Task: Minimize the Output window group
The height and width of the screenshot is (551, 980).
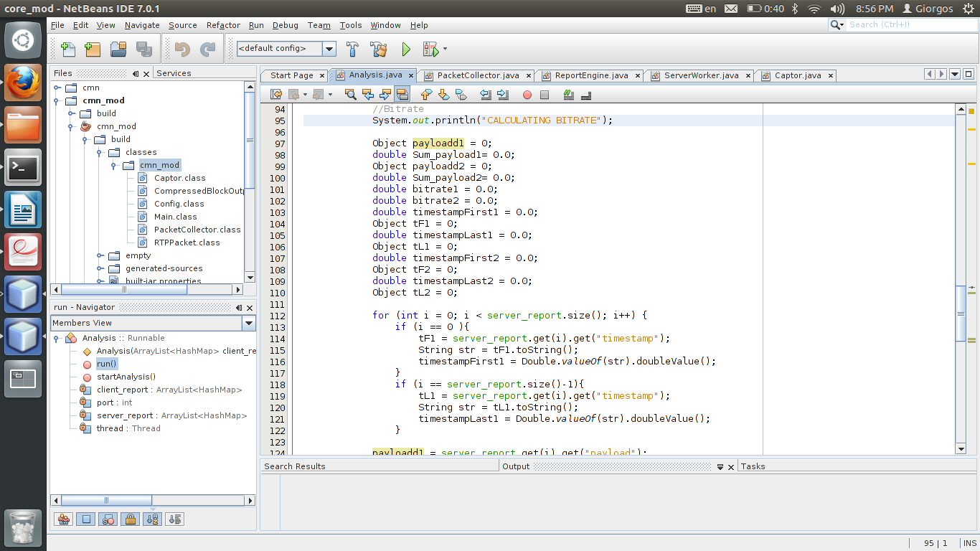Action: (720, 466)
